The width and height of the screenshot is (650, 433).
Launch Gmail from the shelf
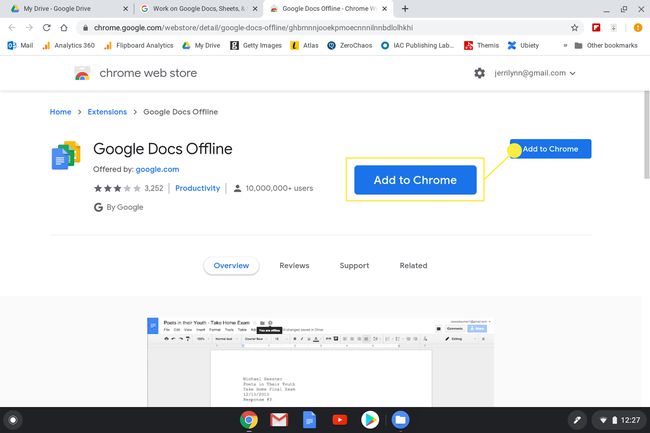point(279,420)
